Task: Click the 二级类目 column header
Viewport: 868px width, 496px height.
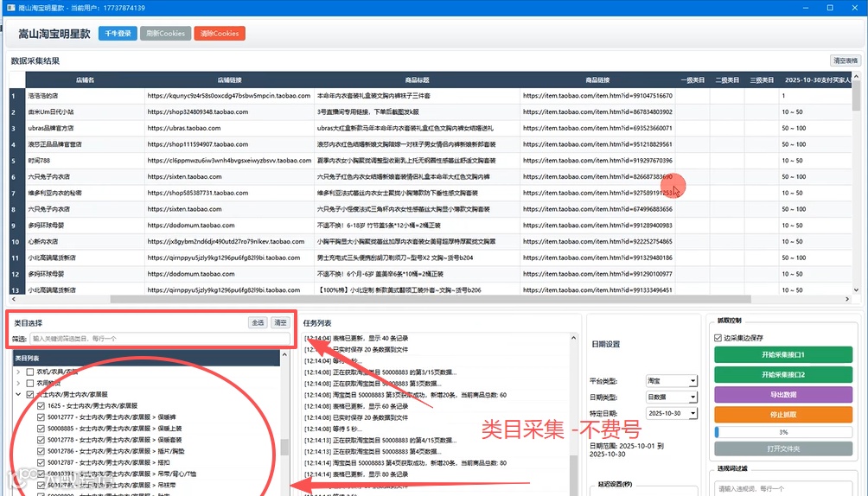Action: (727, 79)
